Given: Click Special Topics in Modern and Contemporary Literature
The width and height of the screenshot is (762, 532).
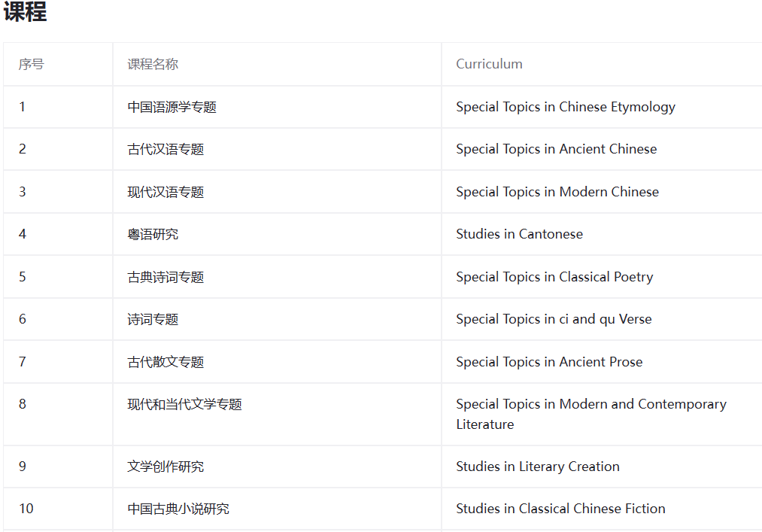Looking at the screenshot, I should (x=590, y=405).
